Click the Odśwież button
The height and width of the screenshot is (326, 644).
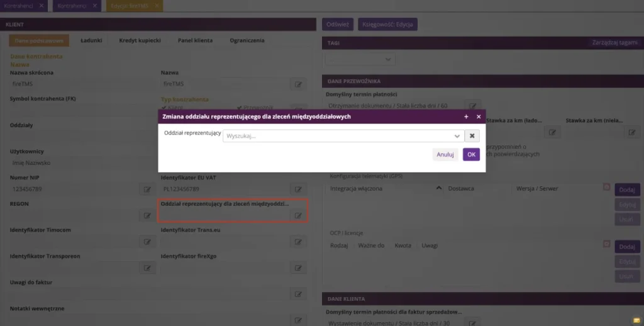(x=338, y=25)
